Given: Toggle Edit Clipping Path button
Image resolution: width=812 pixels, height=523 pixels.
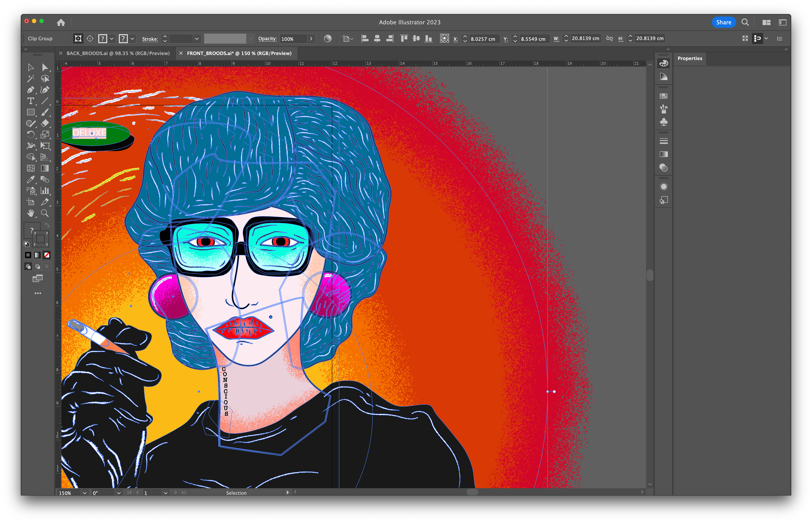Looking at the screenshot, I should coord(78,39).
